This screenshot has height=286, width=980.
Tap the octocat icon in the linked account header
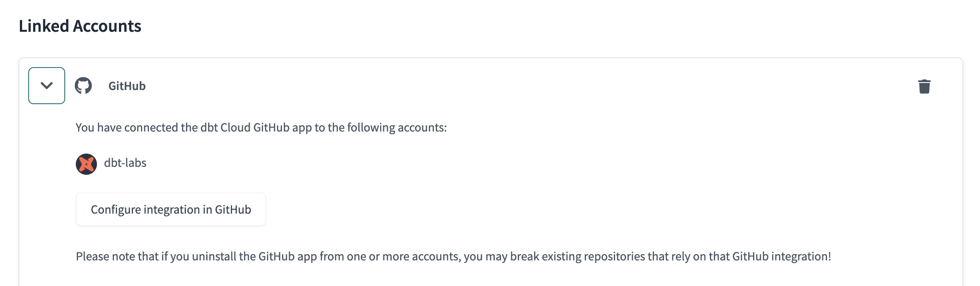84,86
